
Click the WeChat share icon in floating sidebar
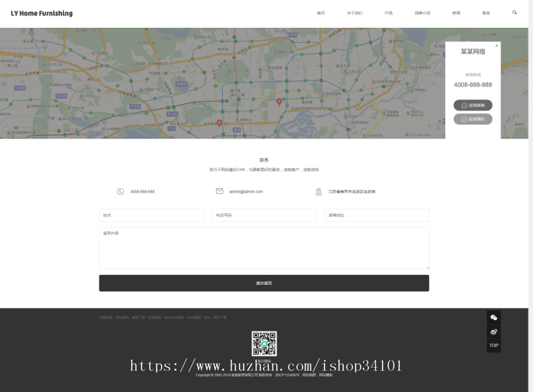click(493, 317)
